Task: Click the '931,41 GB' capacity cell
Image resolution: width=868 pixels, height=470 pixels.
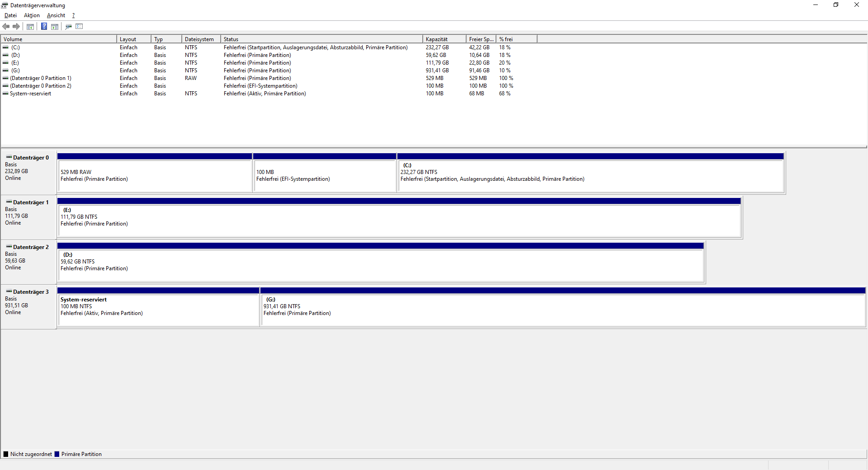Action: 437,70
